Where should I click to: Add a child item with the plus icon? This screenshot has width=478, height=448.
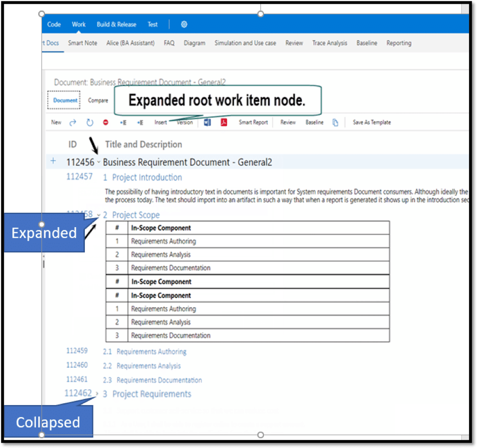point(53,161)
